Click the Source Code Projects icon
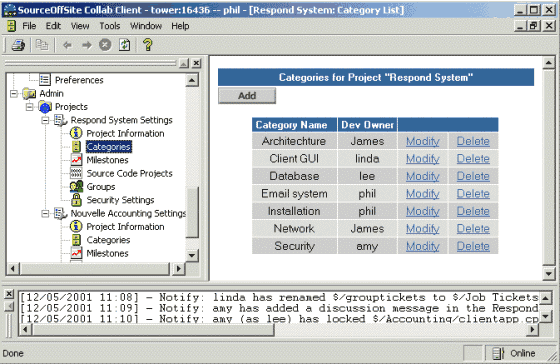This screenshot has height=364, width=560. 76,173
